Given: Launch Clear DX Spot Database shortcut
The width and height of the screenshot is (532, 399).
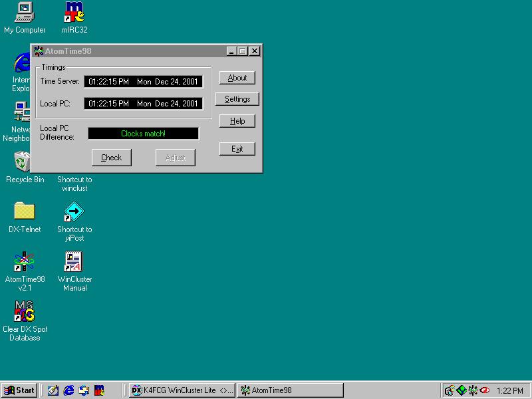Looking at the screenshot, I should pos(25,311).
